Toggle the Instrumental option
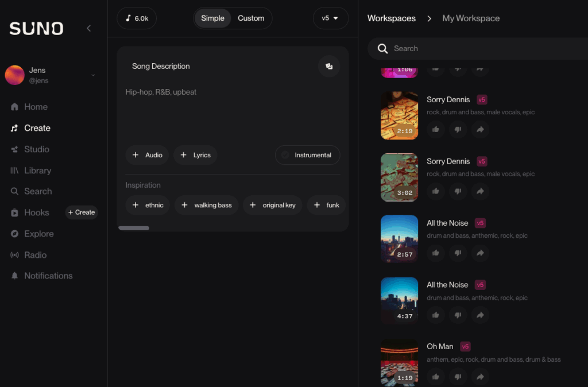This screenshot has width=588, height=387. [307, 155]
